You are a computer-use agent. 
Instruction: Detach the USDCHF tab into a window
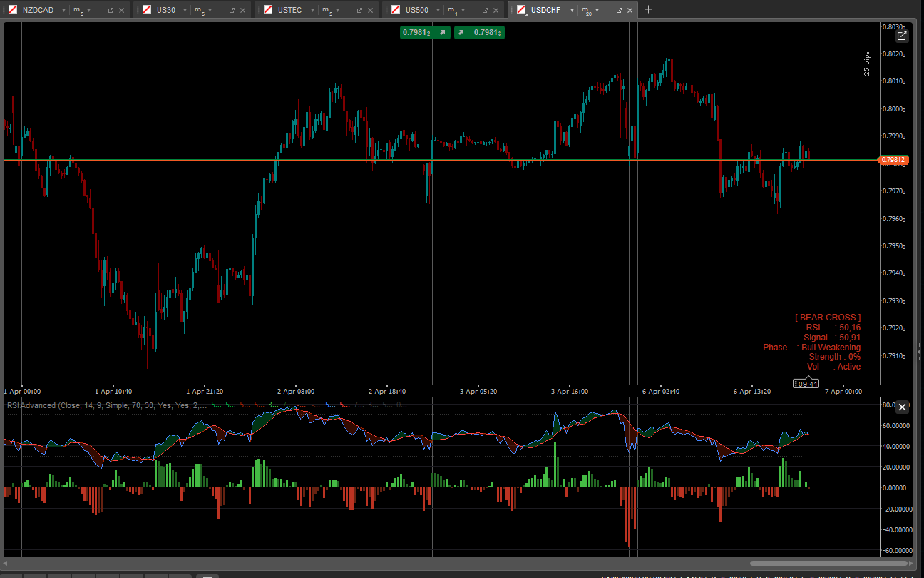click(x=619, y=10)
